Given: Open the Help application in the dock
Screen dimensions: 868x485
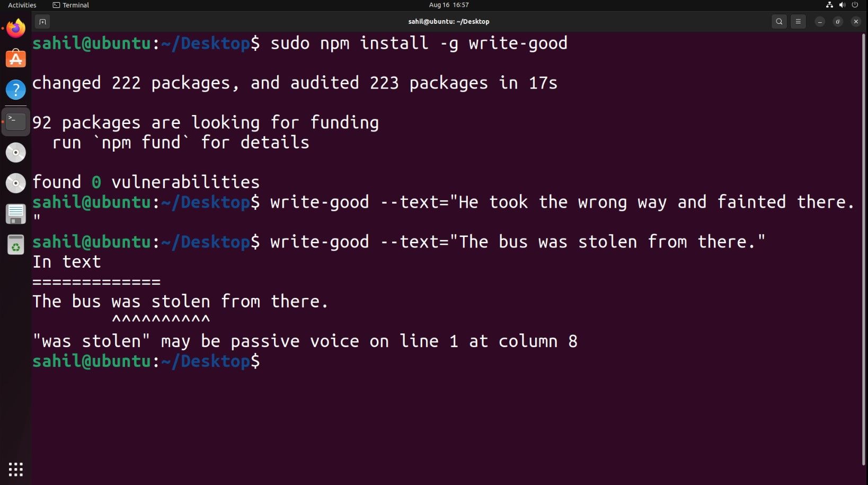Looking at the screenshot, I should (15, 90).
